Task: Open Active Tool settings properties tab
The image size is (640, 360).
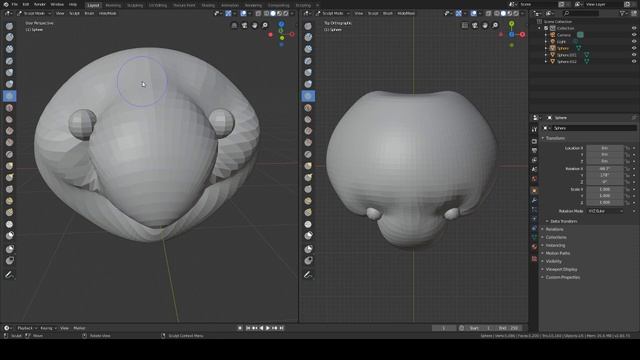Action: pos(534,129)
